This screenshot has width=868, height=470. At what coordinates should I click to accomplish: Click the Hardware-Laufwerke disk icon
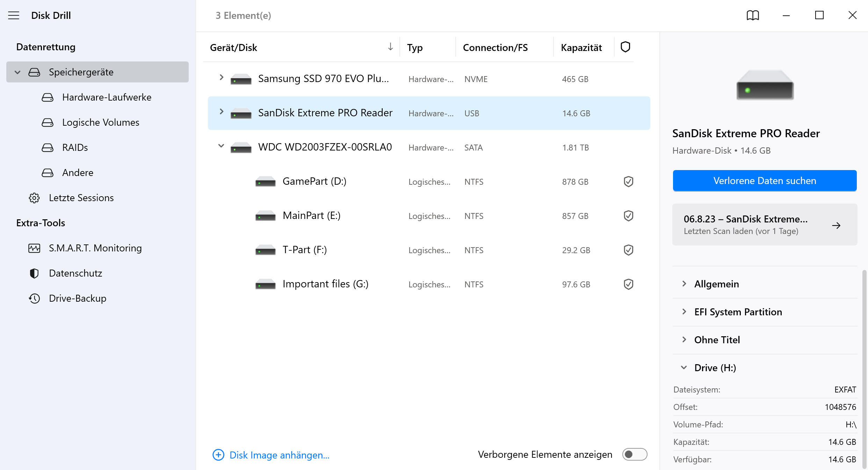click(48, 97)
